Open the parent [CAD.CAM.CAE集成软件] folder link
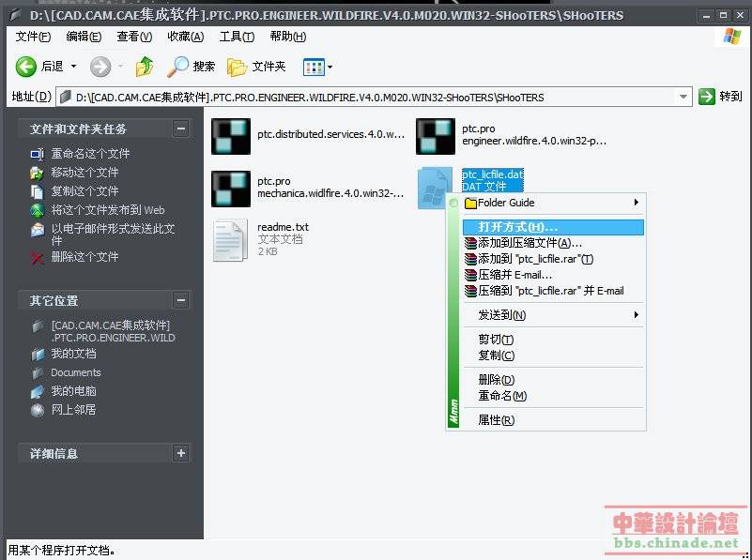 tap(114, 331)
